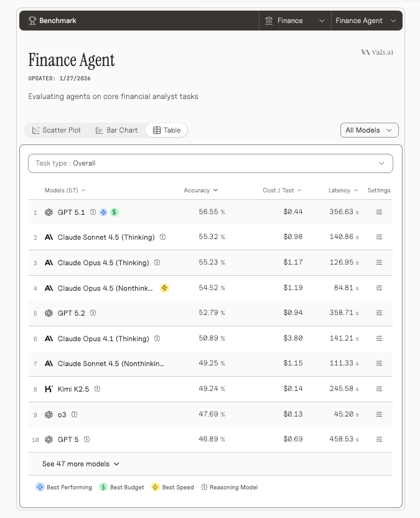
Task: Click the Anthropic icon beside Claude Sonnet 4.5
Action: click(x=49, y=237)
